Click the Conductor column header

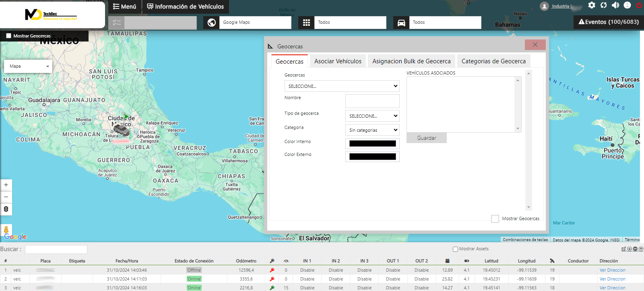pos(578,261)
